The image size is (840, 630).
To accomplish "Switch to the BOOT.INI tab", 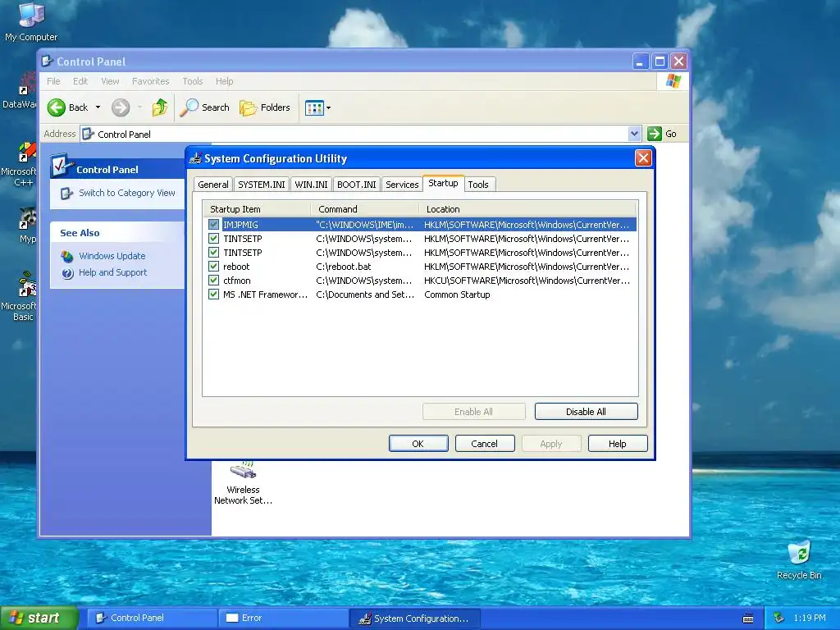I will tap(357, 185).
